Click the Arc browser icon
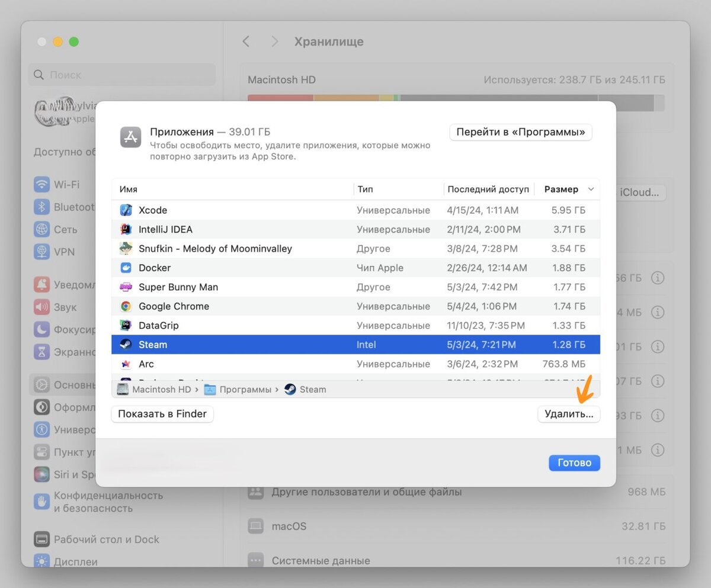 pyautogui.click(x=126, y=364)
